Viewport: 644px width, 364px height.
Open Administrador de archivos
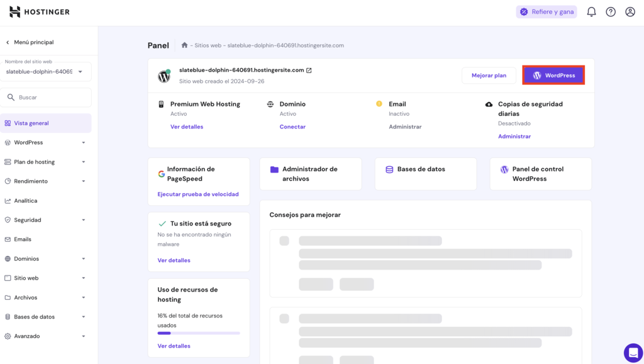click(311, 173)
